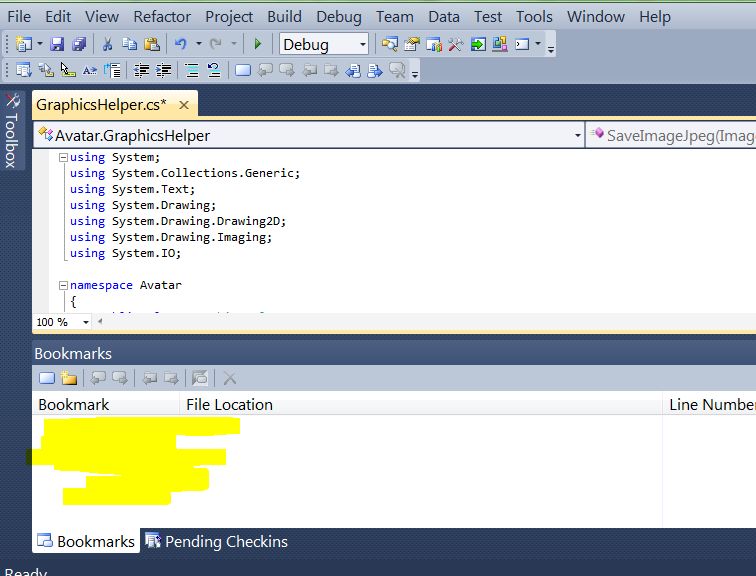756x576 pixels.
Task: Open the Debug menu
Action: 339,17
